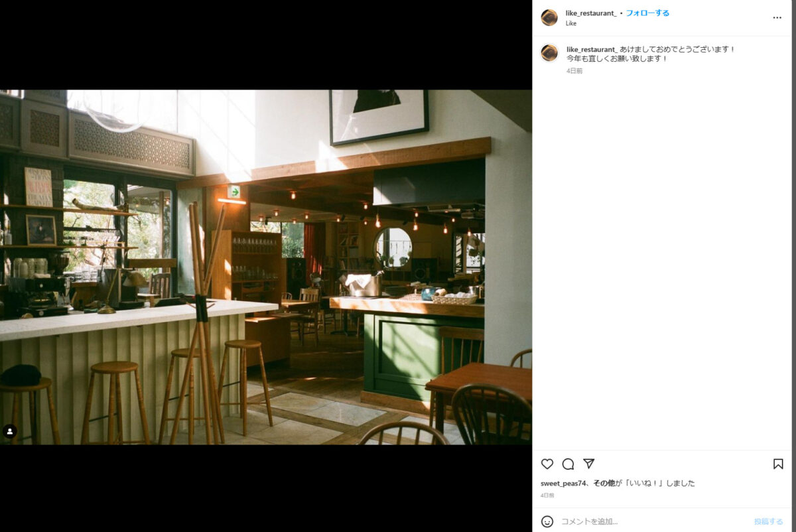Click the restaurant interior photo
796x532 pixels.
point(266,267)
